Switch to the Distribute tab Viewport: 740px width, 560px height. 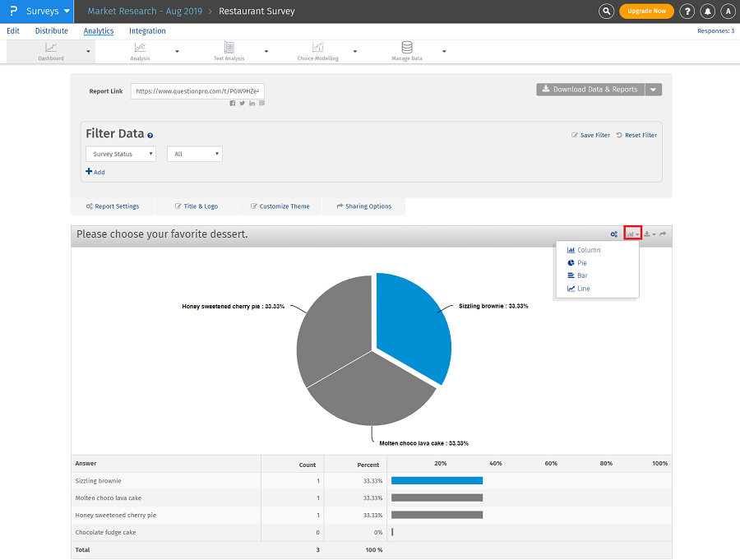click(52, 31)
